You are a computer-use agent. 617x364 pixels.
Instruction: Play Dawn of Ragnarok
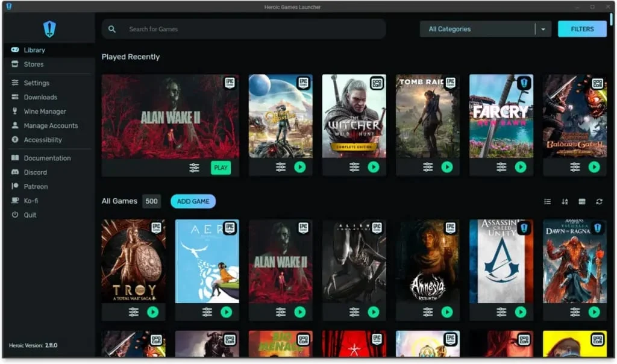click(x=594, y=312)
